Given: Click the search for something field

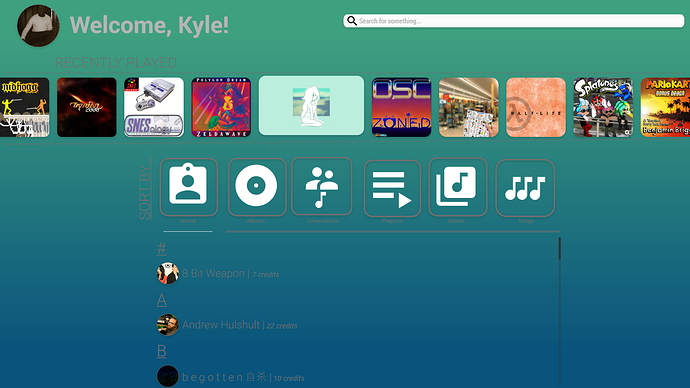Looking at the screenshot, I should [x=514, y=21].
